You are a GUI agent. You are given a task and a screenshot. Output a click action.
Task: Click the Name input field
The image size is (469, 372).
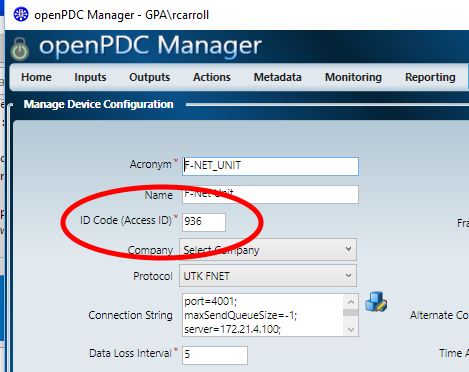point(270,194)
